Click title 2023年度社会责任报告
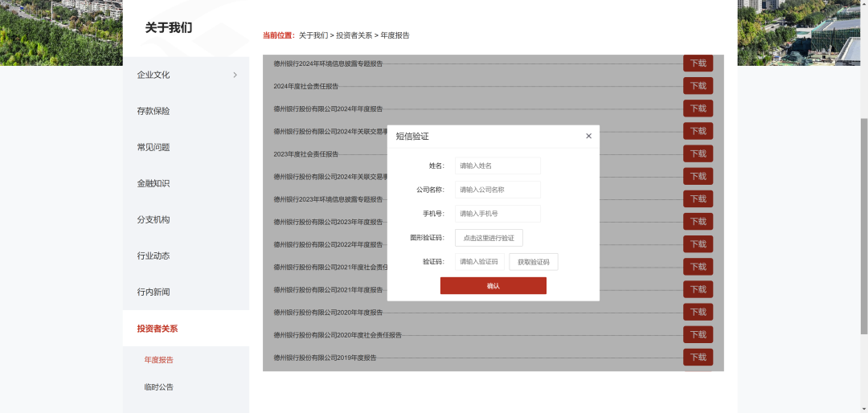Image resolution: width=868 pixels, height=413 pixels. click(x=305, y=154)
